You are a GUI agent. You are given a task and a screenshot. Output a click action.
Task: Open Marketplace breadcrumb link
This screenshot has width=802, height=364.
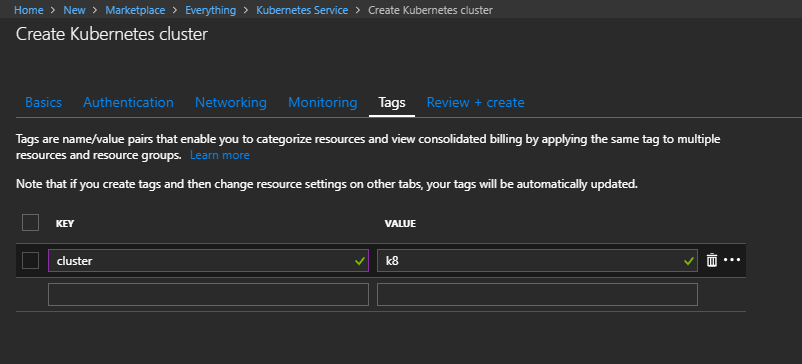[135, 10]
